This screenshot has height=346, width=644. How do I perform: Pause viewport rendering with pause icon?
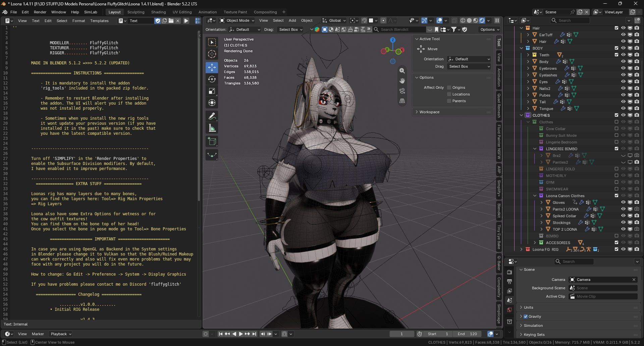[x=497, y=20]
